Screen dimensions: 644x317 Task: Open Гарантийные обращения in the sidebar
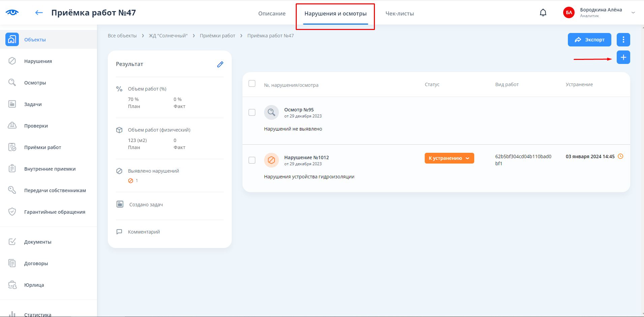pos(55,212)
